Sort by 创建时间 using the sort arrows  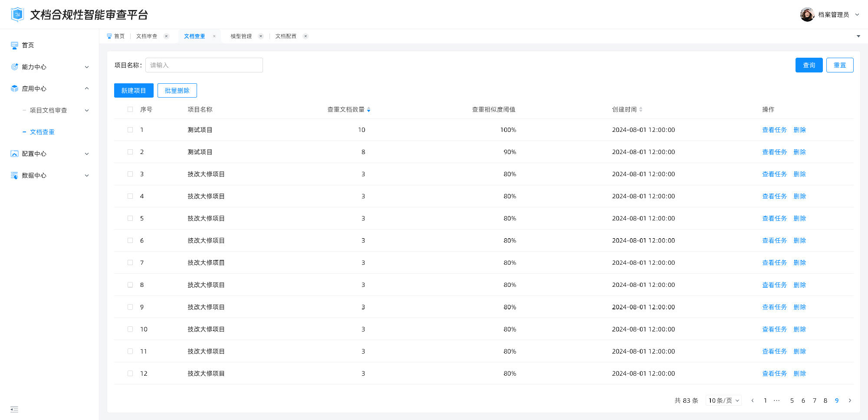[x=641, y=109]
